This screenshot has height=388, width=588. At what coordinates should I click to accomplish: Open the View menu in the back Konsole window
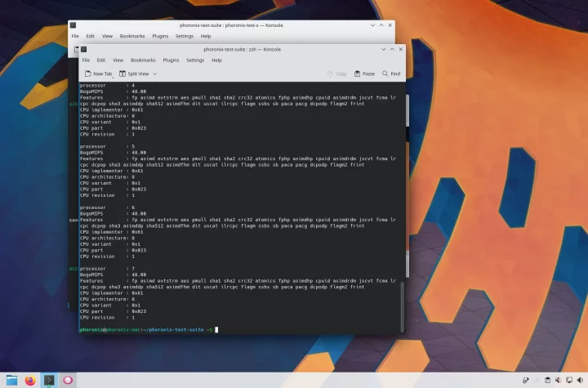click(107, 36)
